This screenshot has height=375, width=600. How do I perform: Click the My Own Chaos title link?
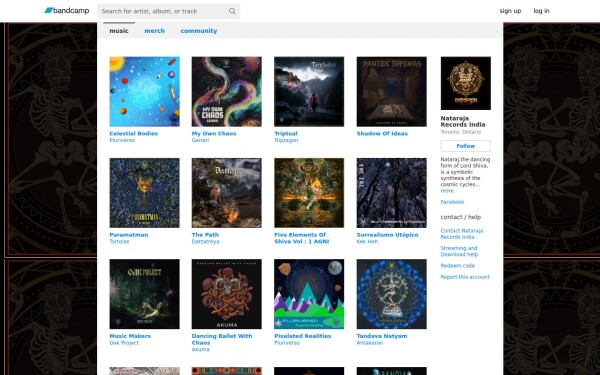(x=214, y=134)
